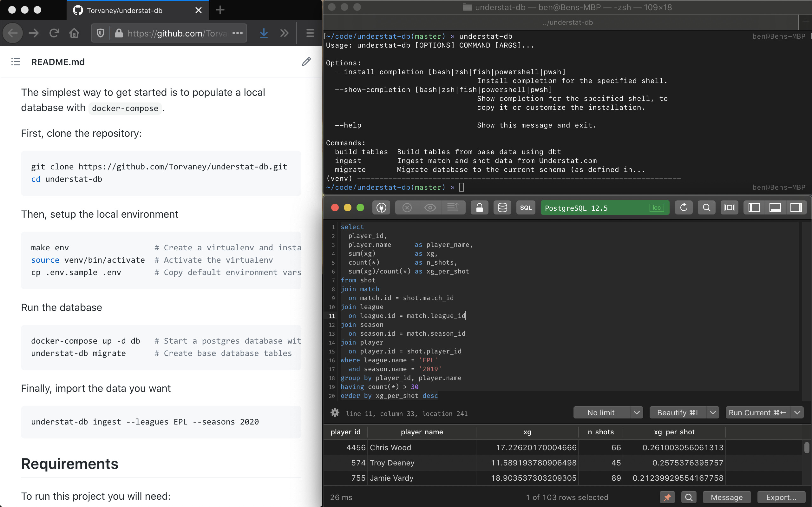Toggle the eye/visibility icon in toolbar

pos(430,208)
